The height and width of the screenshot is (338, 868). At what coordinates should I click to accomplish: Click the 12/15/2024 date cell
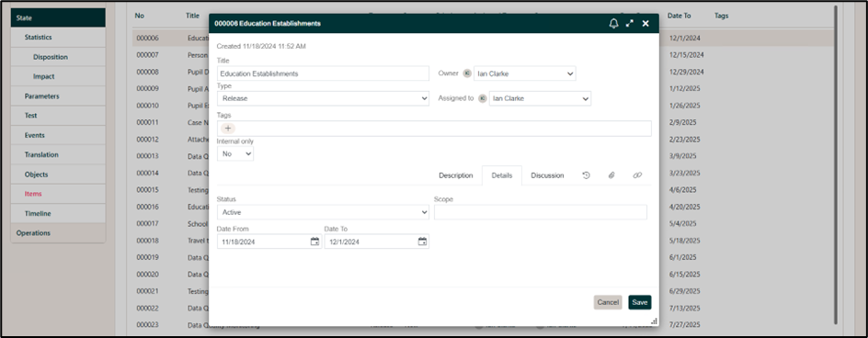click(687, 55)
